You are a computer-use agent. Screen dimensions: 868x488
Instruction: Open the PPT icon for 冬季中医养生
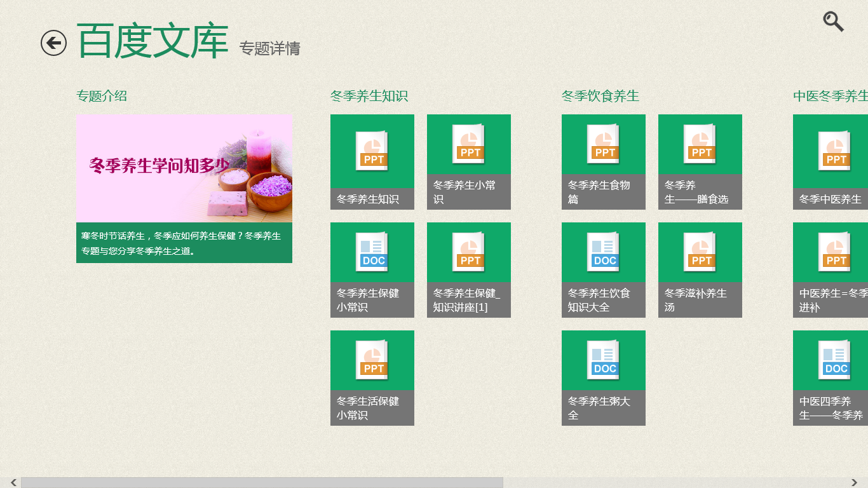(x=835, y=151)
